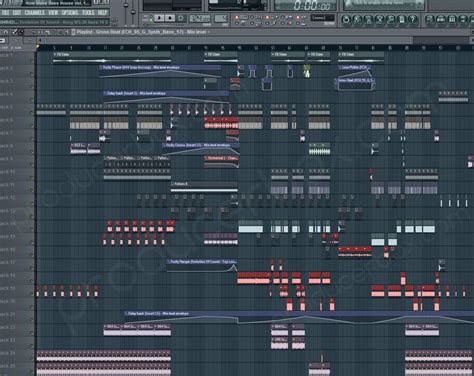Select the Track 12 label
474x376 pixels.
point(8,198)
